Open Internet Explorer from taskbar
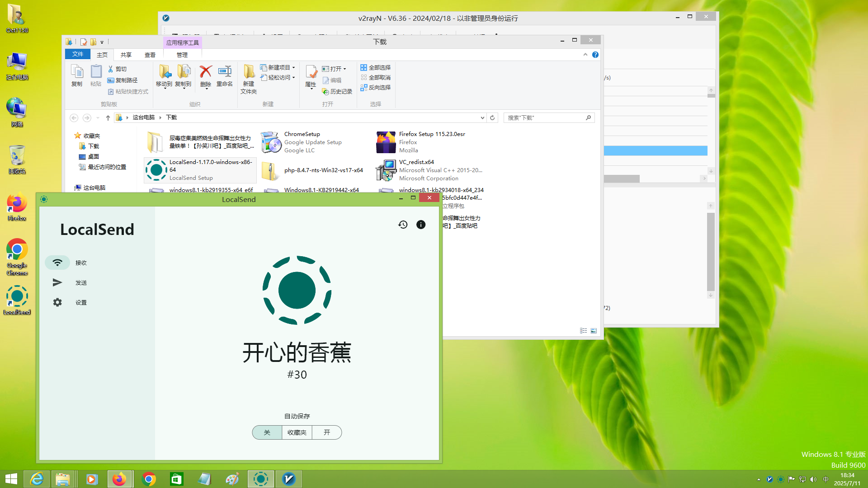The height and width of the screenshot is (488, 868). point(36,479)
